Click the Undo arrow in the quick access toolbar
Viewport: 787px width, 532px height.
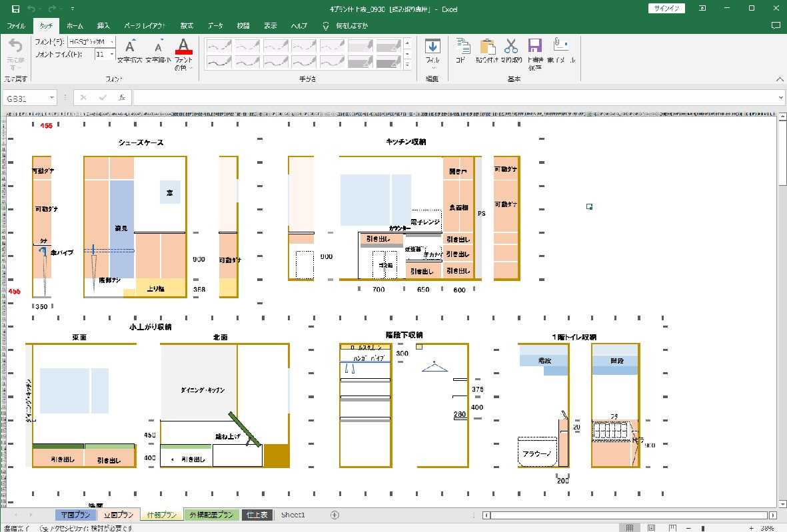click(31, 9)
